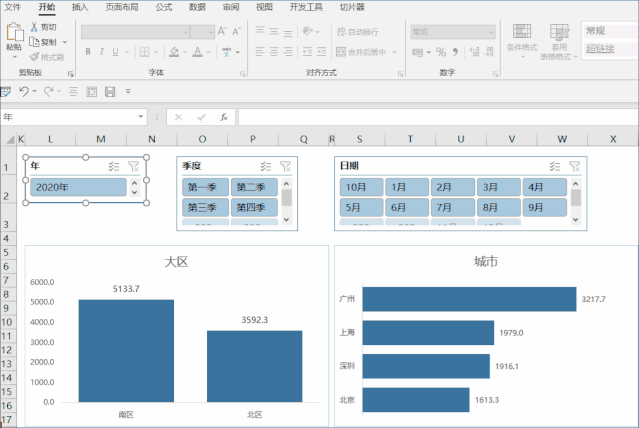Image resolution: width=639 pixels, height=428 pixels.
Task: Click in the formula bar
Action: [438, 117]
